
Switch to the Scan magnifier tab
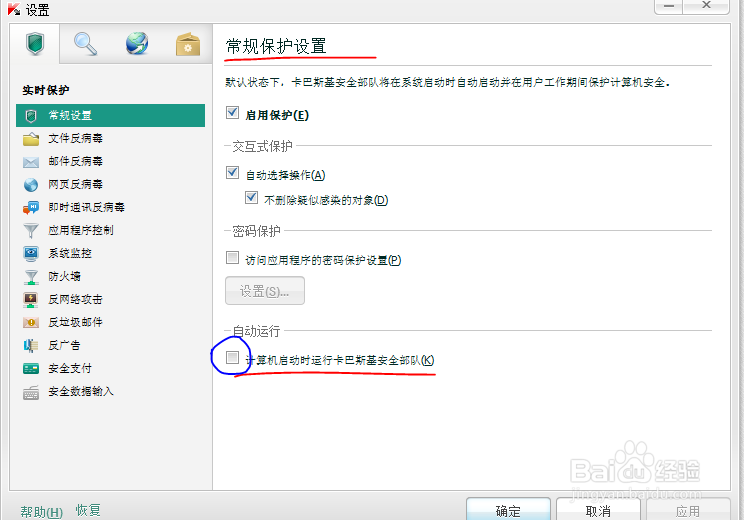[85, 44]
